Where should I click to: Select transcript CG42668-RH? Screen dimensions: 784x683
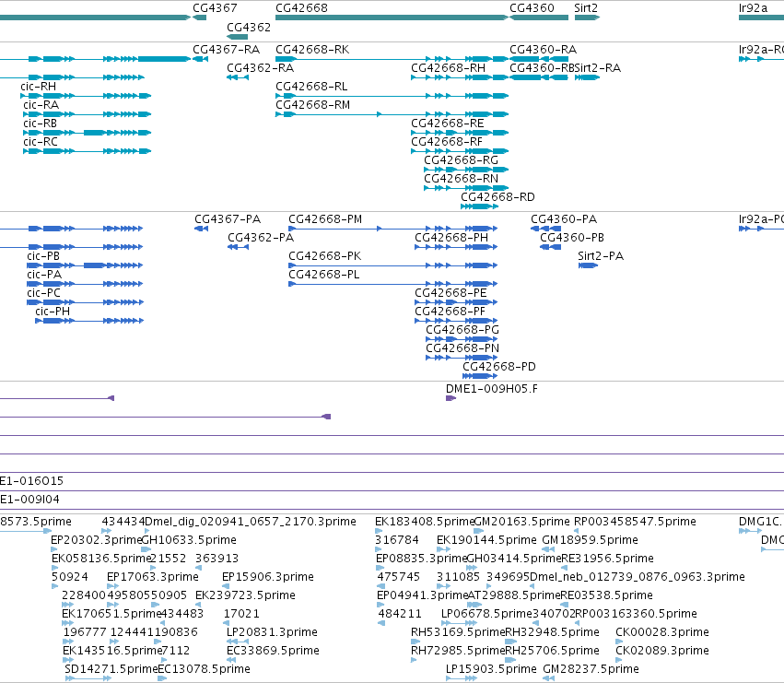tap(448, 68)
